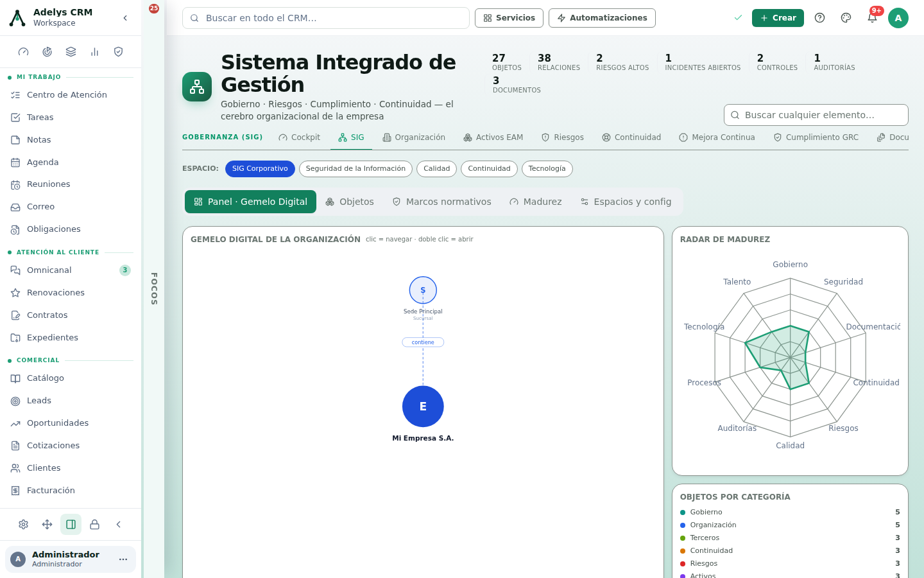Image resolution: width=924 pixels, height=578 pixels.
Task: Switch to the Cockpit tab
Action: (299, 137)
